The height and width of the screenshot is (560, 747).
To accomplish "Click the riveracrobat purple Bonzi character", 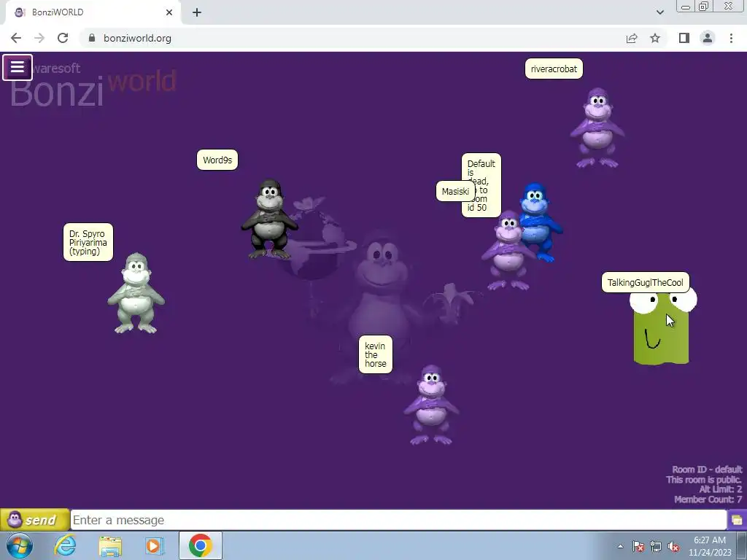I will click(597, 128).
